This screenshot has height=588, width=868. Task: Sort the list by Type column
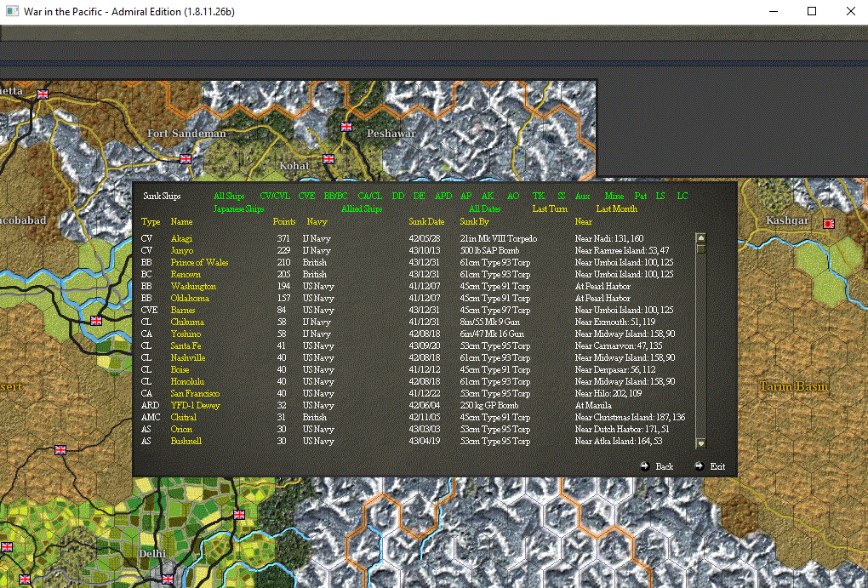[151, 222]
